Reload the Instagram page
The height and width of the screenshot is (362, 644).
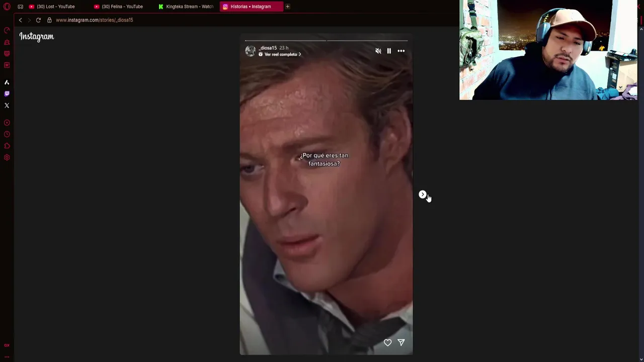point(38,20)
